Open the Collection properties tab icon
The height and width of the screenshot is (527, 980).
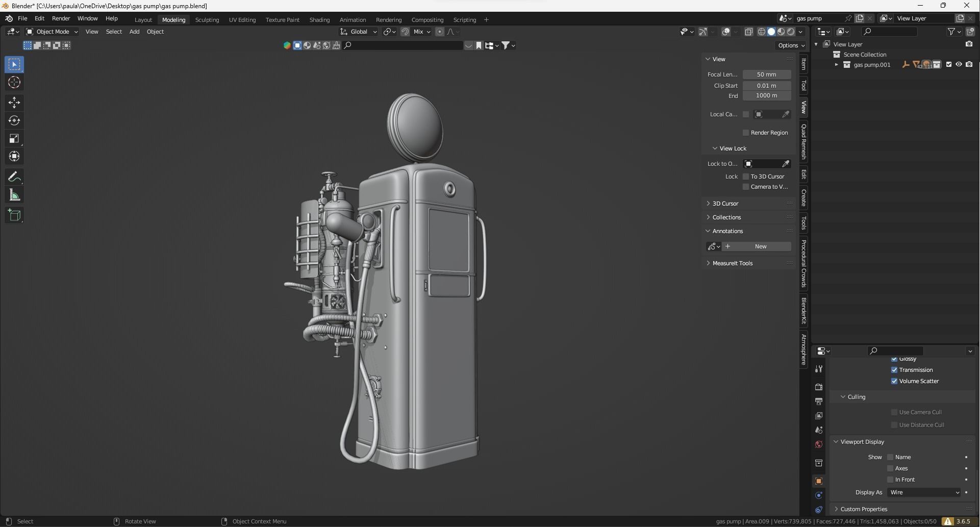819,463
